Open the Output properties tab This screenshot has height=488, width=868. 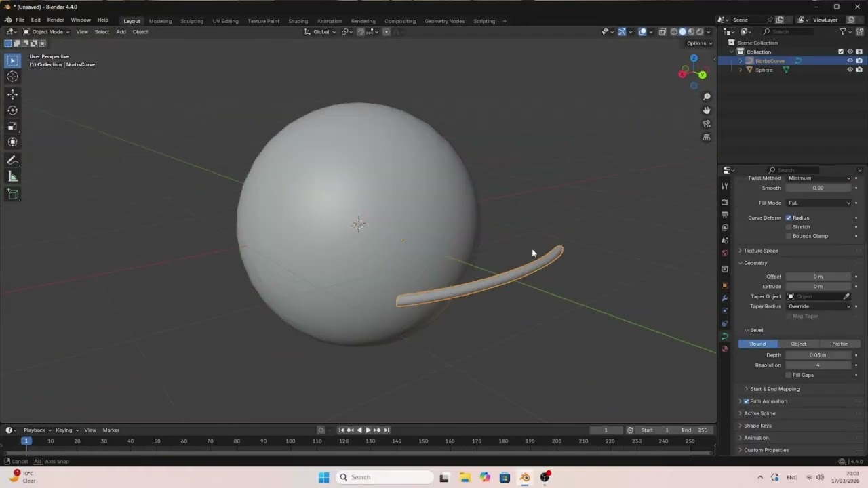point(725,215)
